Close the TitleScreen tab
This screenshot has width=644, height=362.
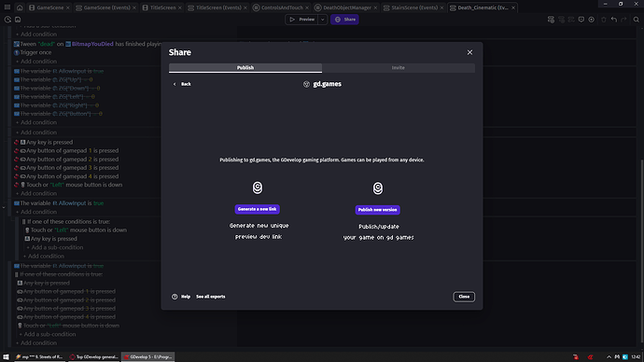coord(179,7)
